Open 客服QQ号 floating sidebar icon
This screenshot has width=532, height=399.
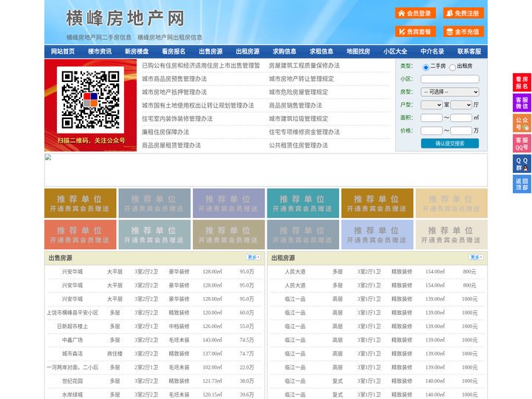[522, 143]
